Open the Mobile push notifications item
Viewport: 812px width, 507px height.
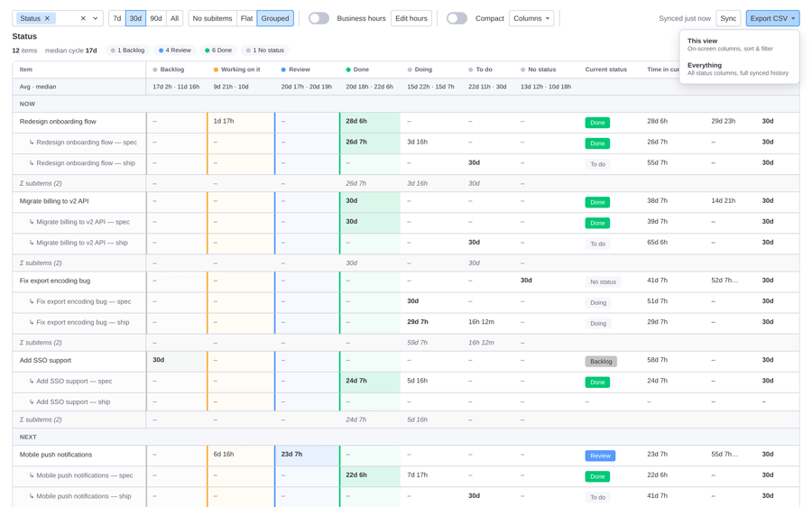pos(56,456)
